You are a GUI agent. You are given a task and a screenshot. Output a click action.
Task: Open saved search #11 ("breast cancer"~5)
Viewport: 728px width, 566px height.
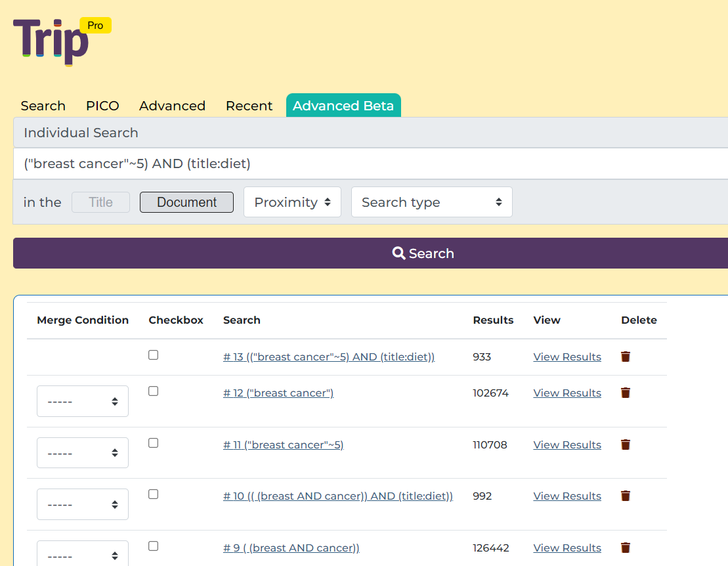coord(283,445)
